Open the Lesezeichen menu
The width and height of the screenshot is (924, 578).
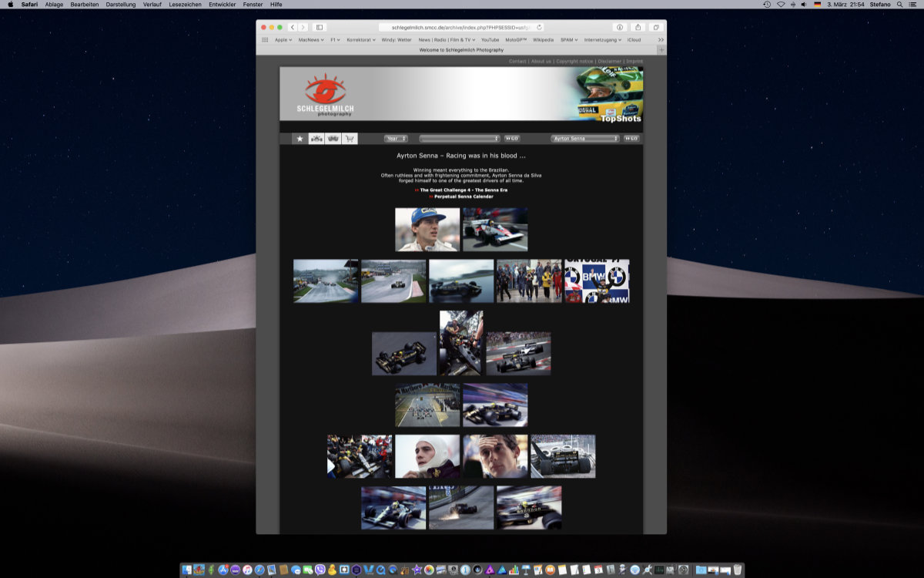click(x=184, y=5)
